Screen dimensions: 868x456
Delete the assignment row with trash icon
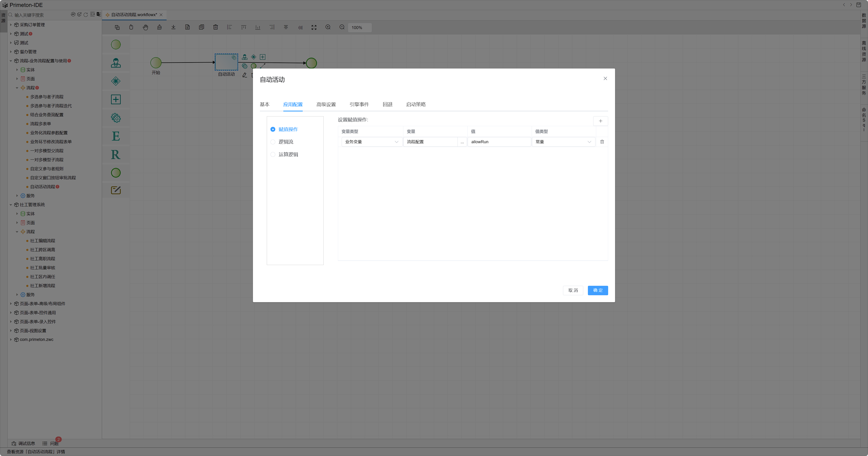602,142
